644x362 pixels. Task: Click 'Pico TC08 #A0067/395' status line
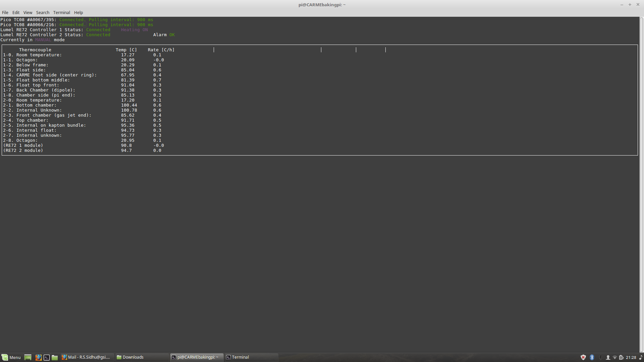(77, 20)
